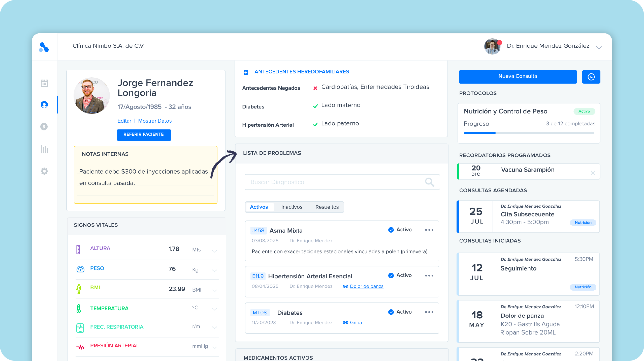
Task: Click the Referir Paciente button
Action: point(144,135)
